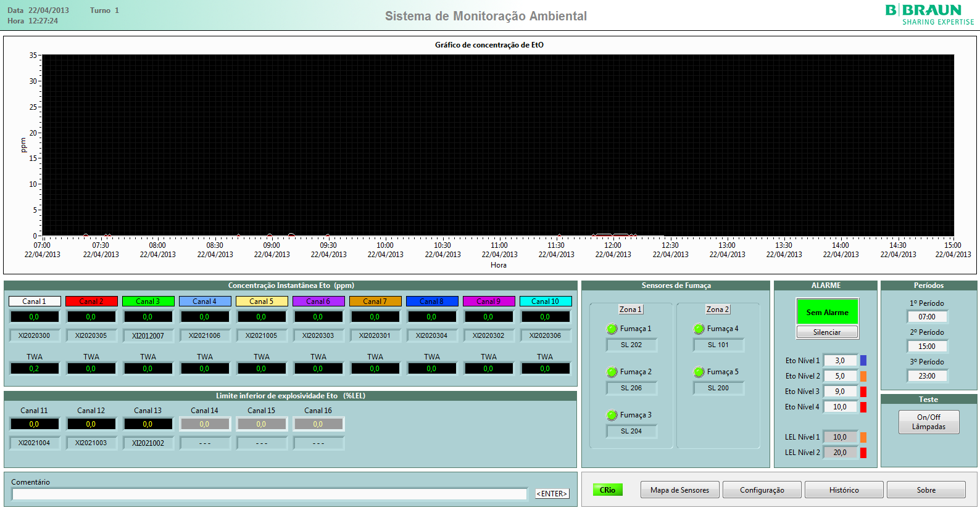Click in the Comentário input field

[x=270, y=494]
